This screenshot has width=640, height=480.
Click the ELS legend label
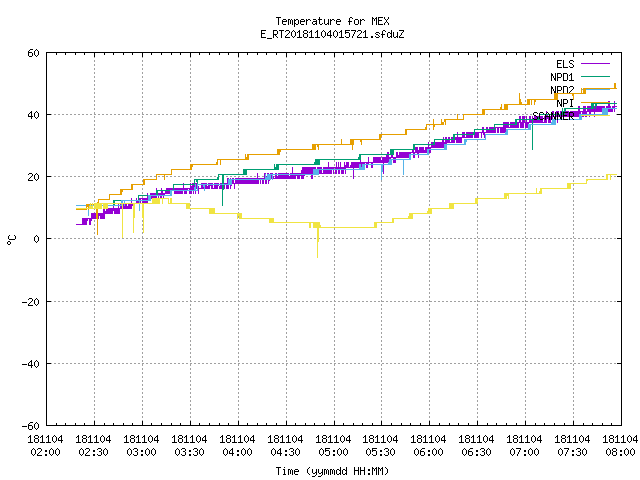pos(565,64)
